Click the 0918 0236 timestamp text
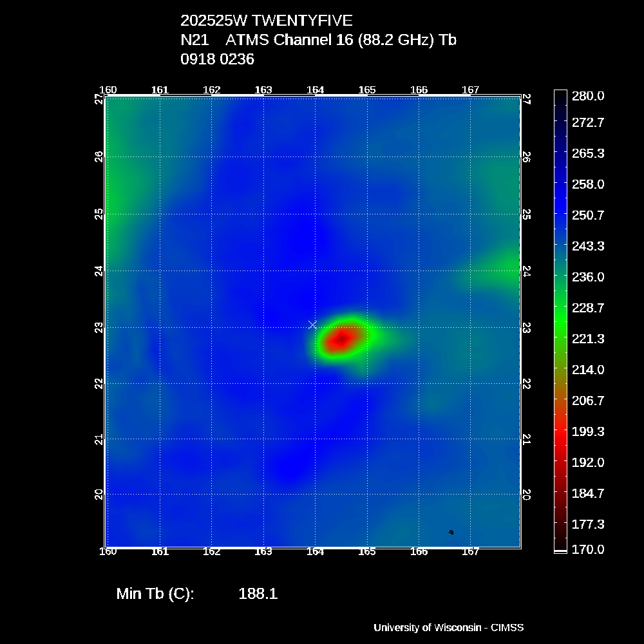This screenshot has width=644, height=644. tap(217, 59)
